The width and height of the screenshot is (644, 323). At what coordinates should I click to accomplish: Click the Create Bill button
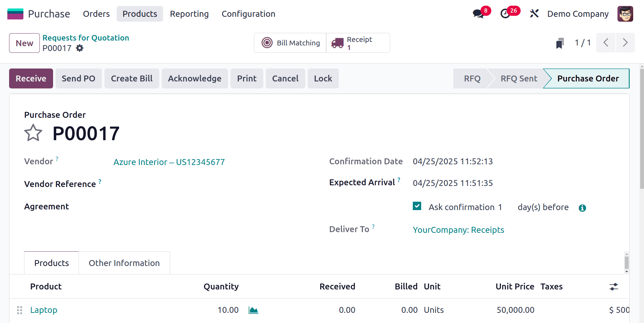(132, 78)
